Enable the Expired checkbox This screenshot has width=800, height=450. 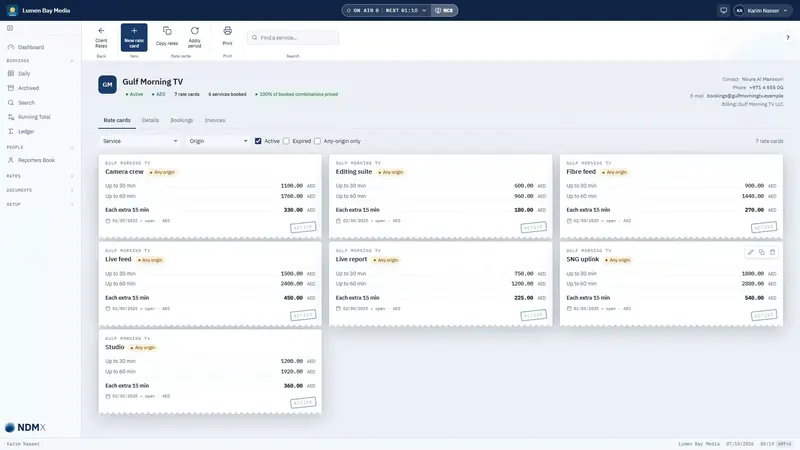click(286, 141)
